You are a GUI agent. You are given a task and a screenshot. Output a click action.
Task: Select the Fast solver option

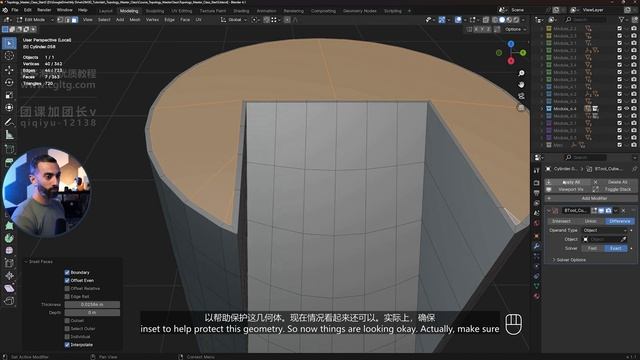click(592, 248)
